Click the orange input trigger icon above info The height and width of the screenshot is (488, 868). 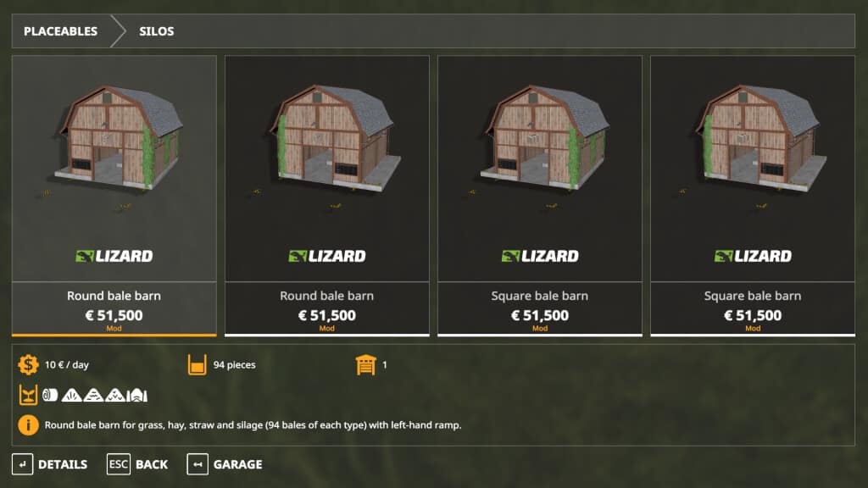28,395
